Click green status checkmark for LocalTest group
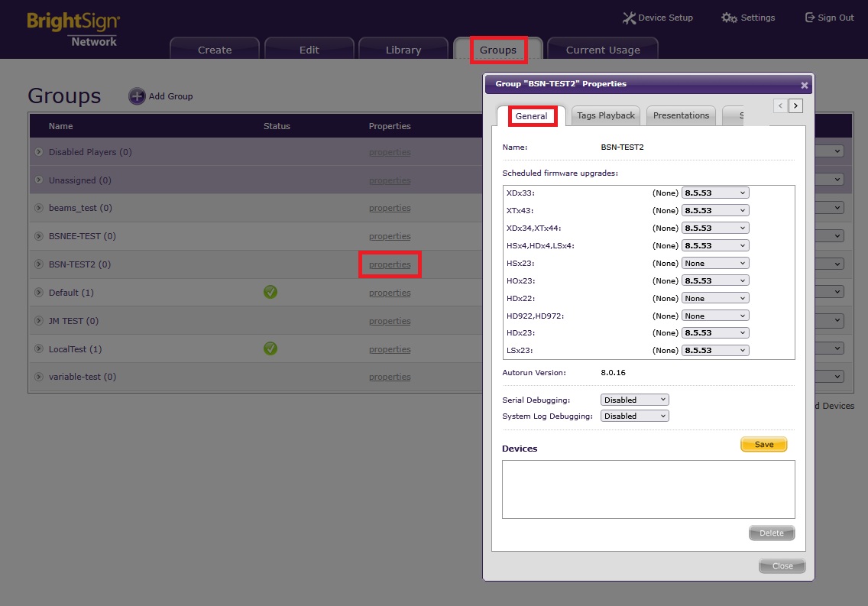The width and height of the screenshot is (868, 606). [x=270, y=348]
